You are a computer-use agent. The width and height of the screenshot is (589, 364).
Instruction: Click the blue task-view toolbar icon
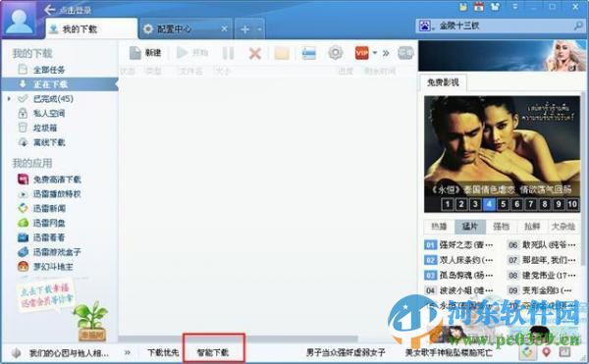pos(309,53)
